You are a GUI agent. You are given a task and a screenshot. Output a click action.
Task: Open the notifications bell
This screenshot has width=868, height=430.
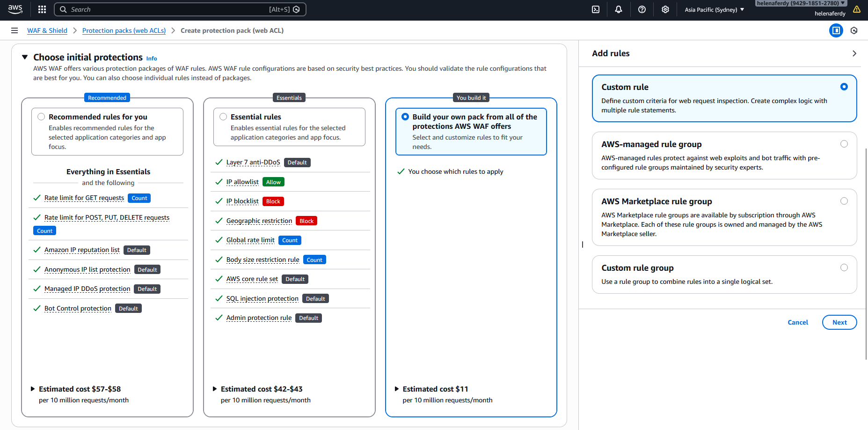(619, 9)
